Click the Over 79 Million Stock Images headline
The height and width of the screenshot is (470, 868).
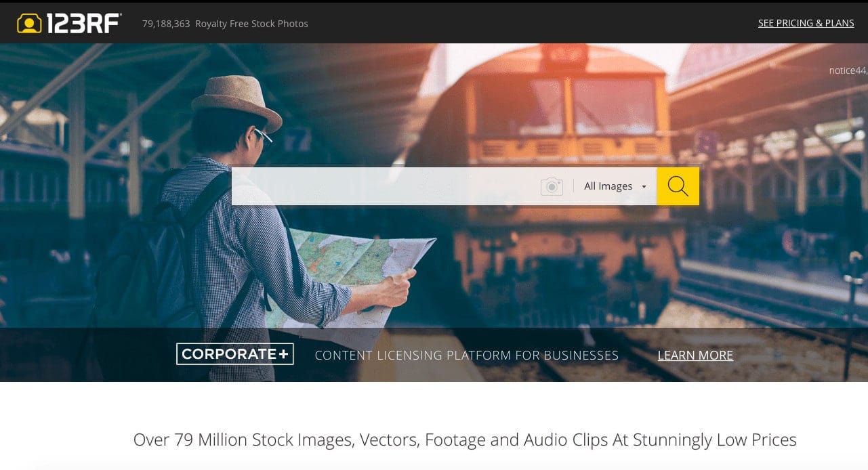click(465, 440)
